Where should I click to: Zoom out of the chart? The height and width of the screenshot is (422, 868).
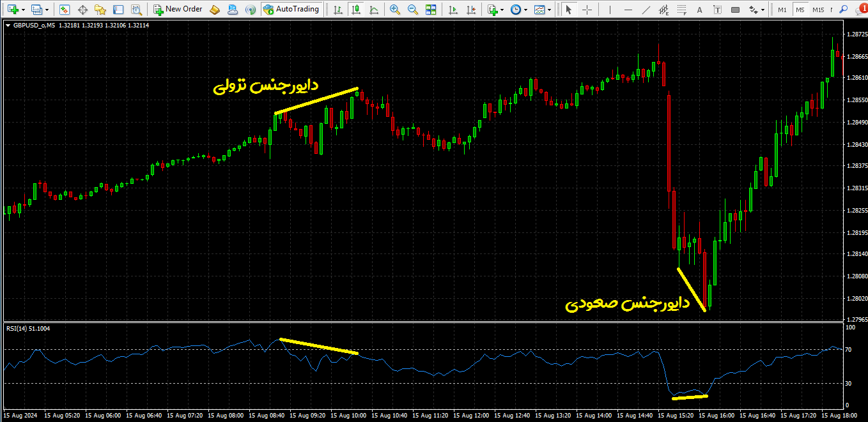point(413,10)
